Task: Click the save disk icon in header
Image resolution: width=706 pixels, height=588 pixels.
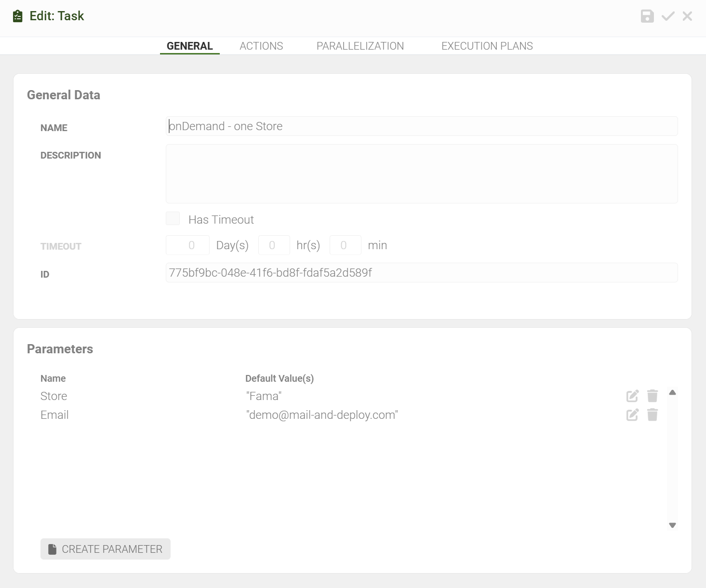Action: pos(647,16)
